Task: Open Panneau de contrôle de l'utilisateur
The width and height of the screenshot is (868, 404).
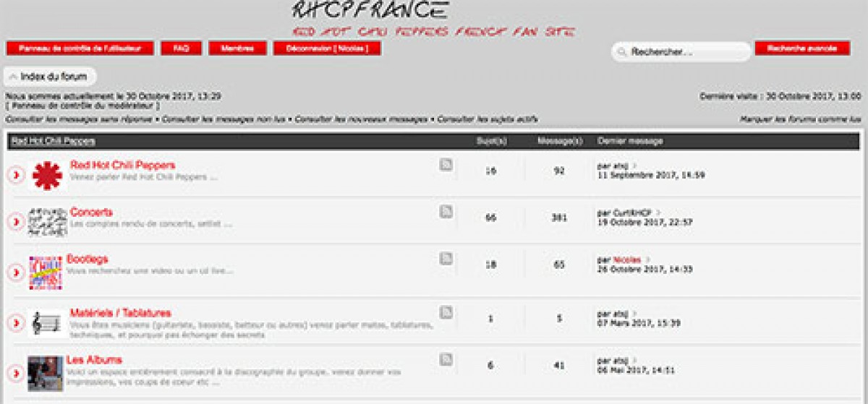Action: (x=80, y=48)
